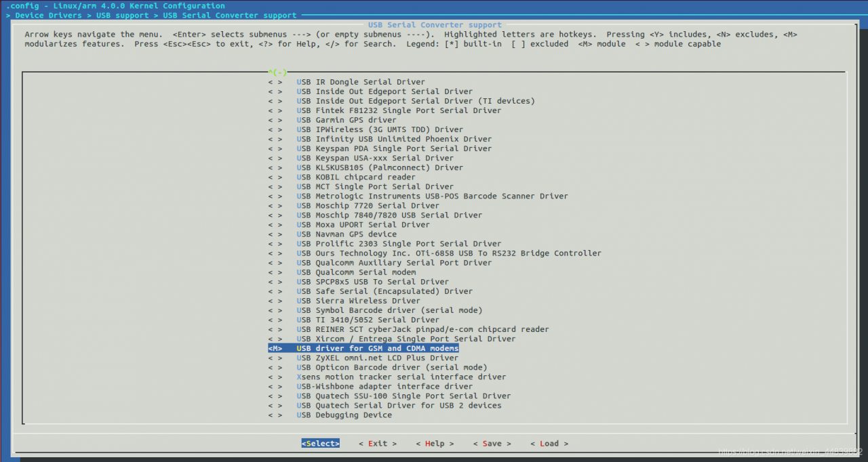This screenshot has width=868, height=462.
Task: Toggle state brackets for USB Moxa UPORT Serial Driver
Action: point(275,225)
